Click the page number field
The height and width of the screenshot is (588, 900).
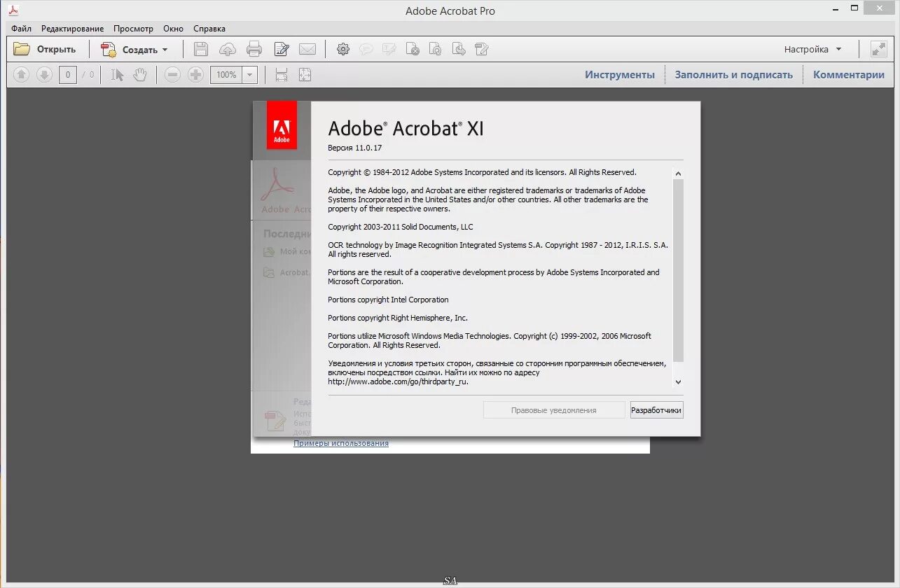click(x=68, y=74)
